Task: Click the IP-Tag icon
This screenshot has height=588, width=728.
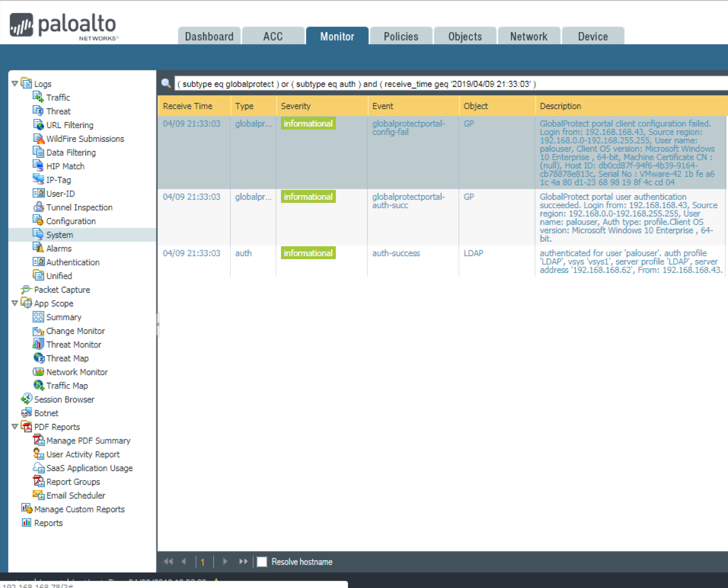Action: point(38,180)
